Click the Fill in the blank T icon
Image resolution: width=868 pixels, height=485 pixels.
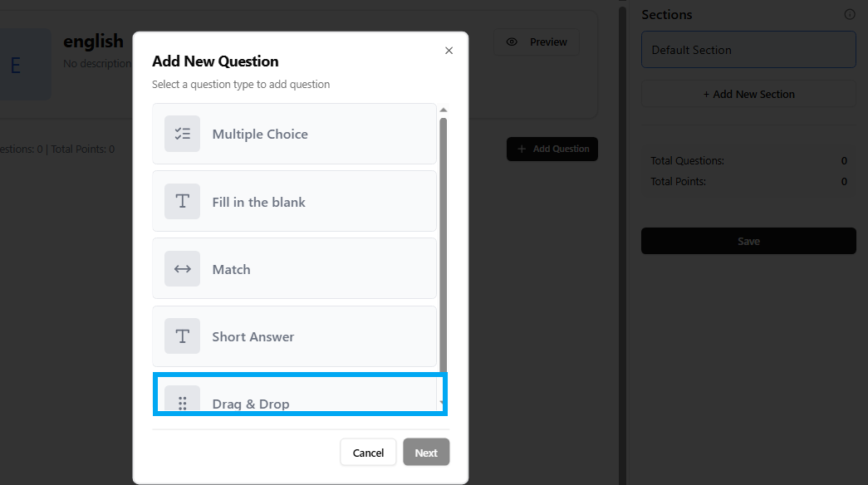point(182,202)
